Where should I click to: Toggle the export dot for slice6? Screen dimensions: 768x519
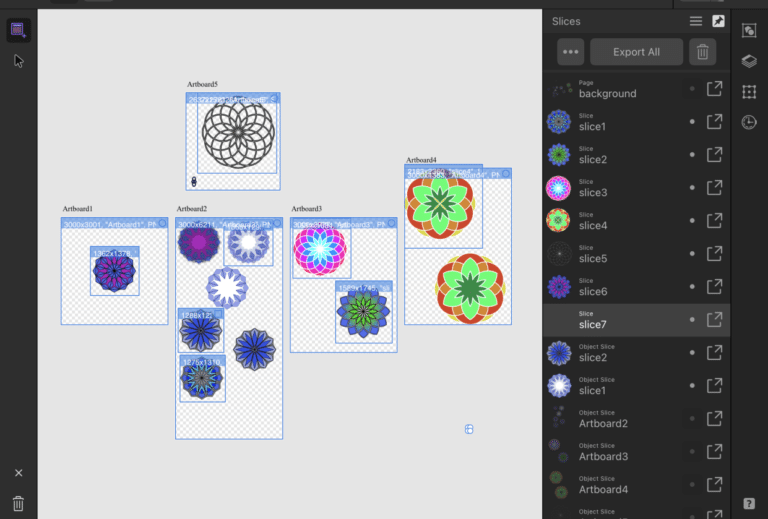[x=692, y=287]
